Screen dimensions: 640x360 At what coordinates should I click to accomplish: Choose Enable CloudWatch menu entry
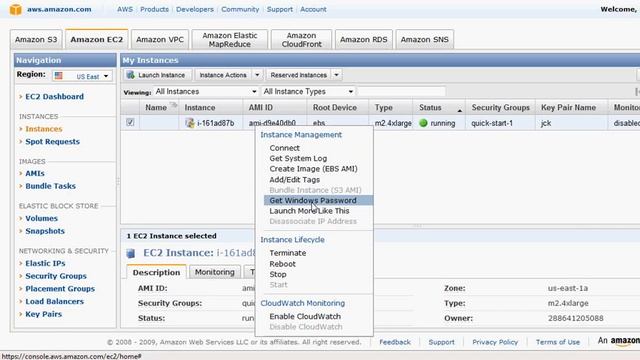(x=305, y=316)
